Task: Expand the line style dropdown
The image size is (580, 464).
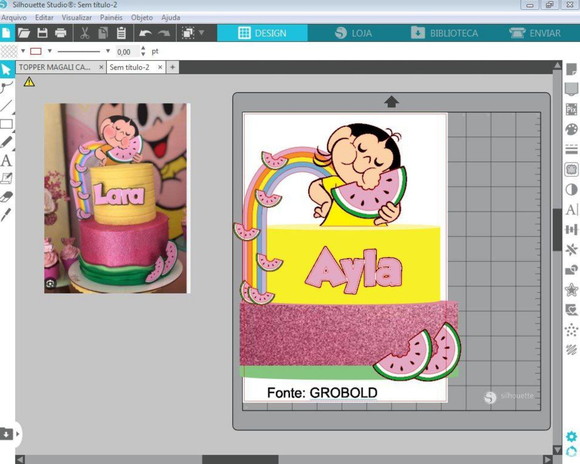Action: click(108, 51)
